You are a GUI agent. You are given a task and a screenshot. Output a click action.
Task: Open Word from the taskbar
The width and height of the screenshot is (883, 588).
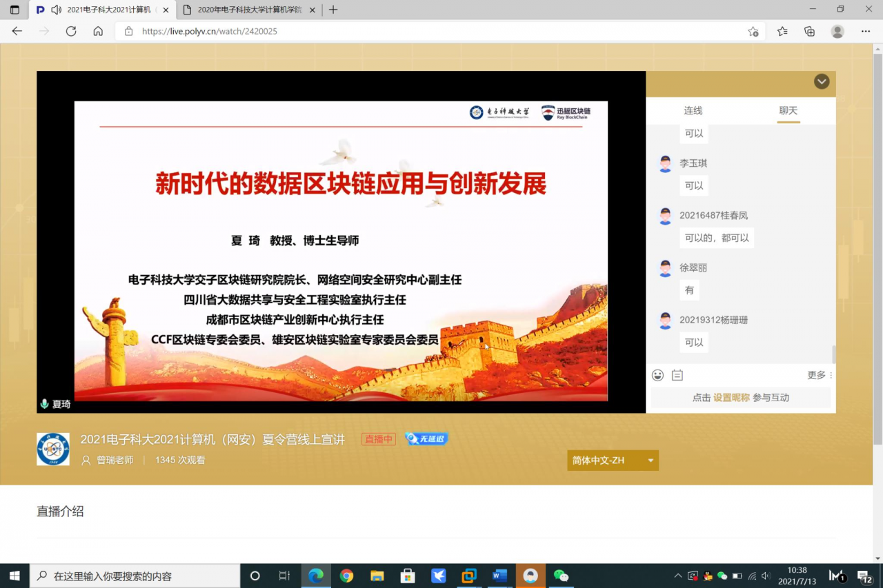(499, 576)
